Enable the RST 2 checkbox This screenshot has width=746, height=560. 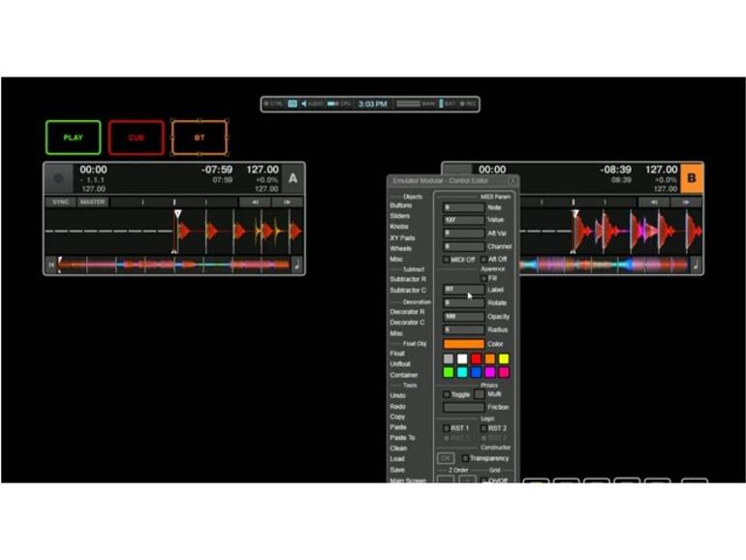pos(483,428)
